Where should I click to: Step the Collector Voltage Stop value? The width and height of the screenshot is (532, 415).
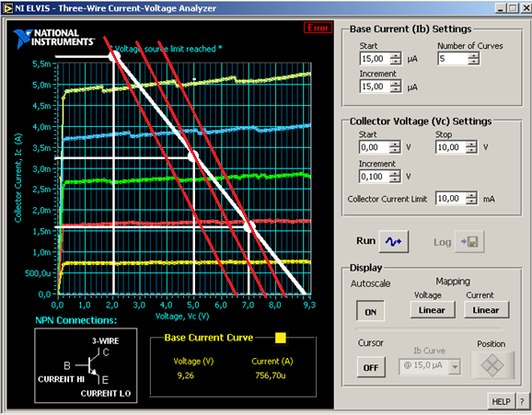click(x=471, y=147)
